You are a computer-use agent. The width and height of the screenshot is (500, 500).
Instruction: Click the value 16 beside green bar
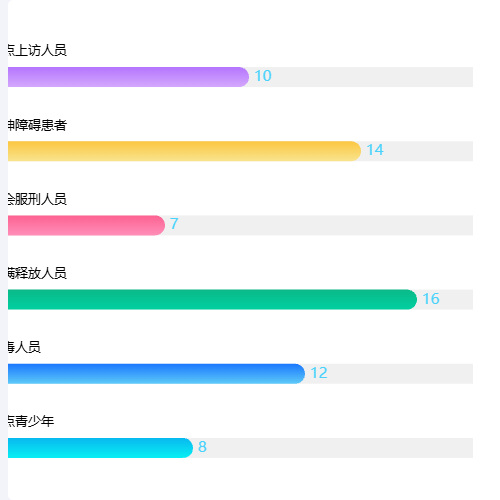[x=431, y=299]
